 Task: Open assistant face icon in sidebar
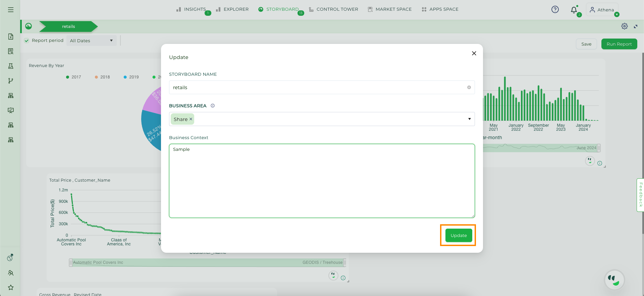[10, 258]
